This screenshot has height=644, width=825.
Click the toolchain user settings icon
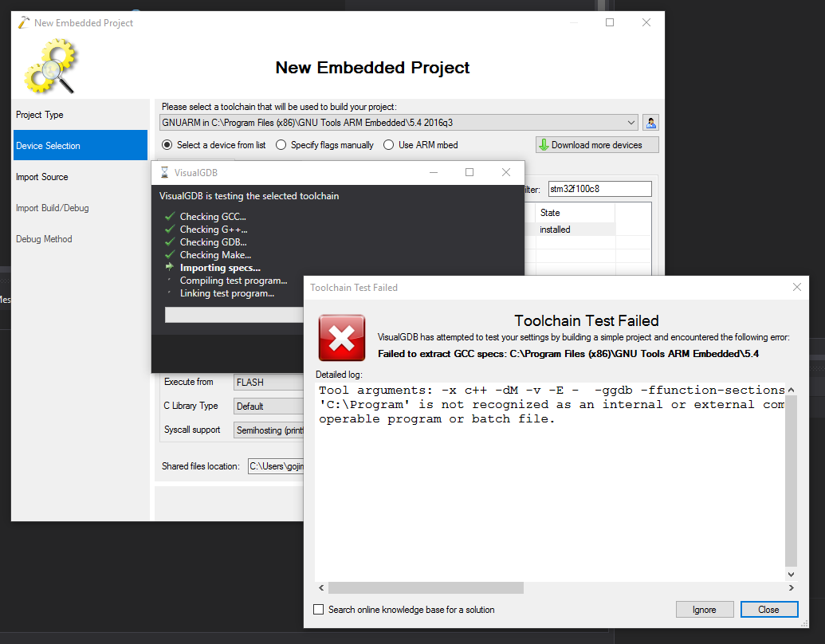650,123
